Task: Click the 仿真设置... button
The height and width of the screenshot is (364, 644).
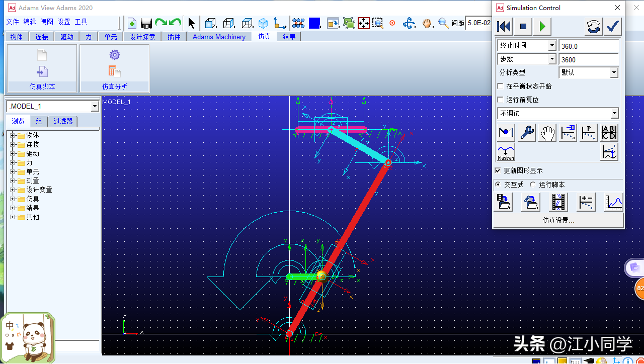Action: coord(558,220)
